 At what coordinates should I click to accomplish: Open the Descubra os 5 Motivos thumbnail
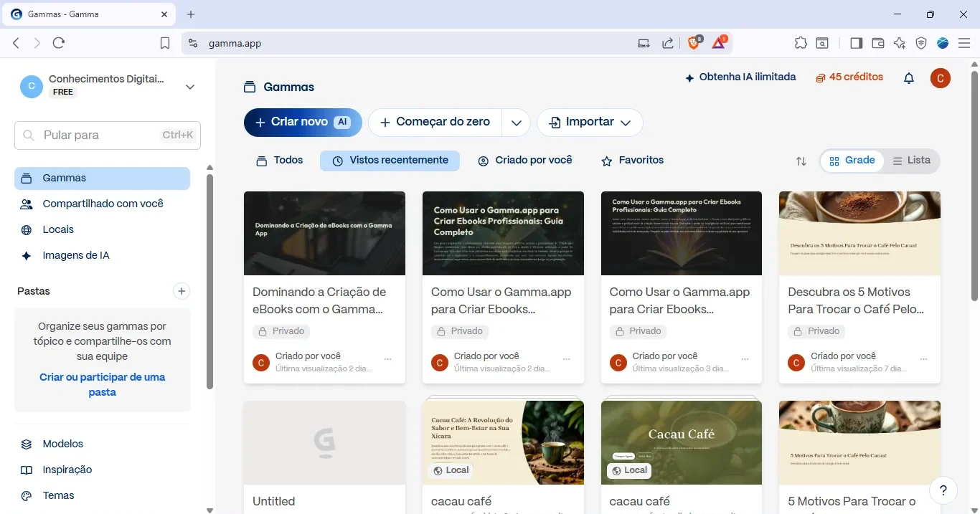coord(859,233)
